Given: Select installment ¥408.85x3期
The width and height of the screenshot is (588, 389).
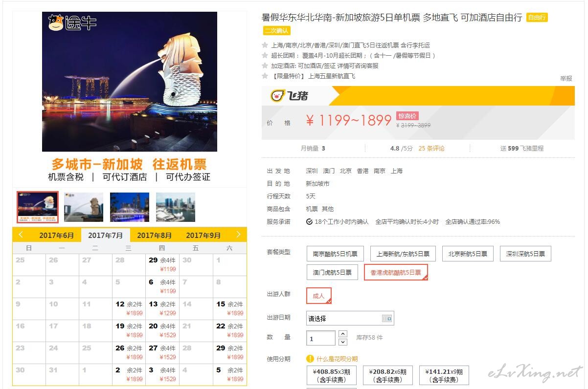Looking at the screenshot, I should pyautogui.click(x=332, y=375).
